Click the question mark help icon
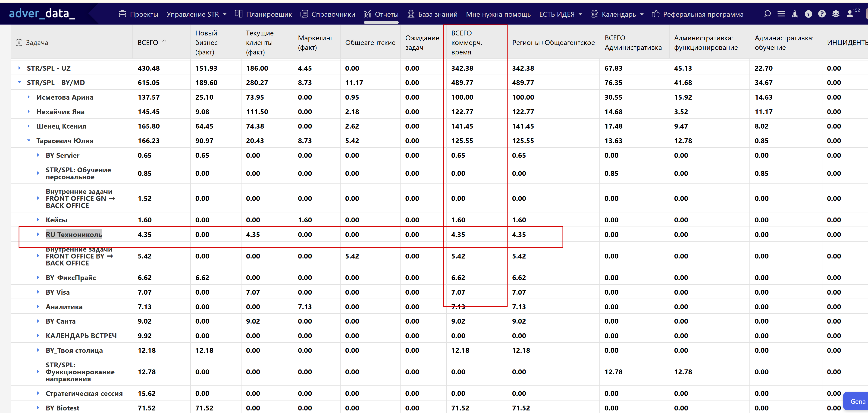Image resolution: width=868 pixels, height=413 pixels. 822,14
